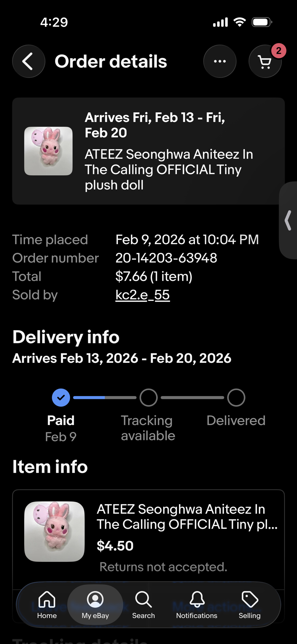This screenshot has width=297, height=644.
Task: Tap the Delivered step circle
Action: click(236, 398)
